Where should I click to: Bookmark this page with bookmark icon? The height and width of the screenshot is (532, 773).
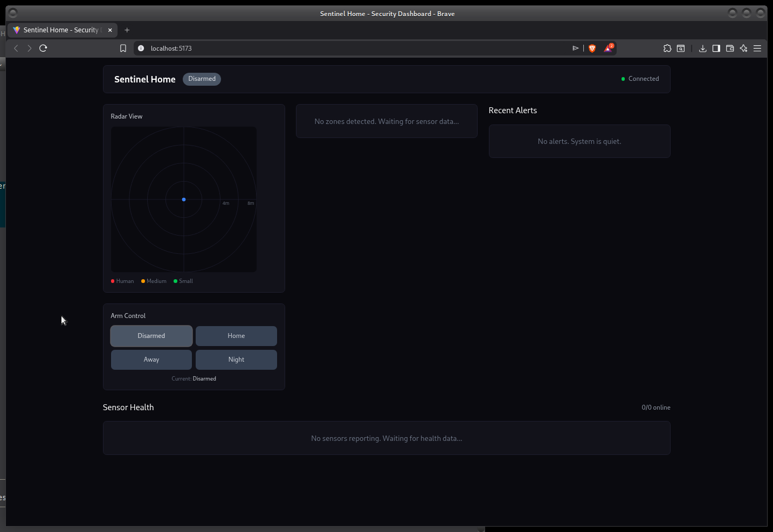pyautogui.click(x=123, y=49)
